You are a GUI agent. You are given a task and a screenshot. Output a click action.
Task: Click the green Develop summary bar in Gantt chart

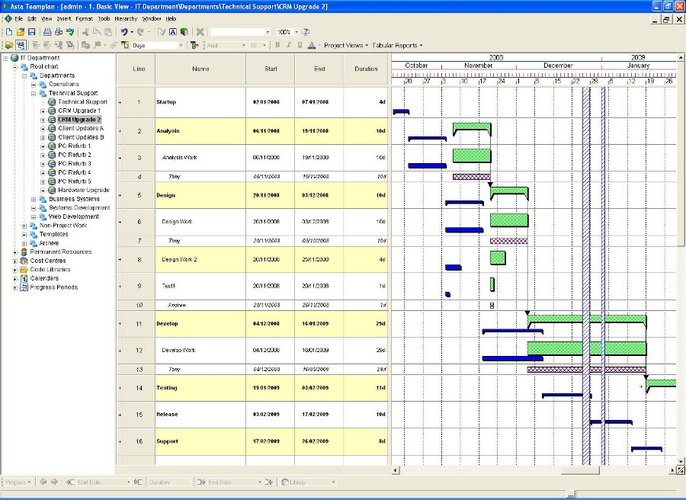587,320
